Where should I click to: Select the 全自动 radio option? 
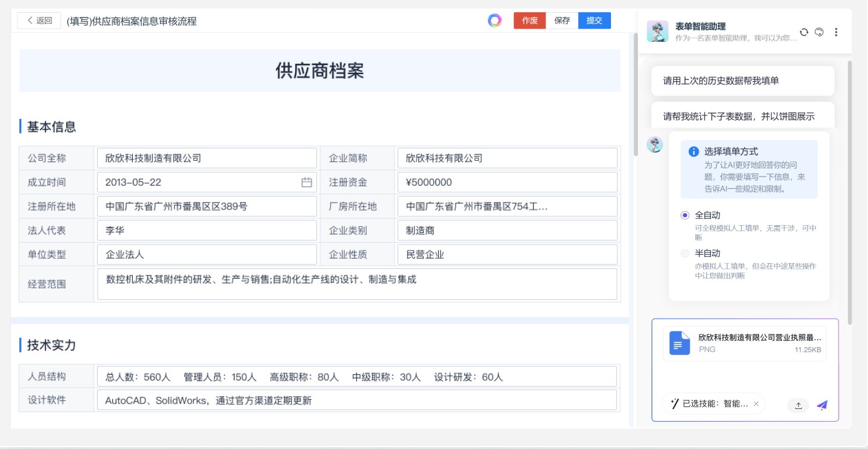click(x=685, y=215)
